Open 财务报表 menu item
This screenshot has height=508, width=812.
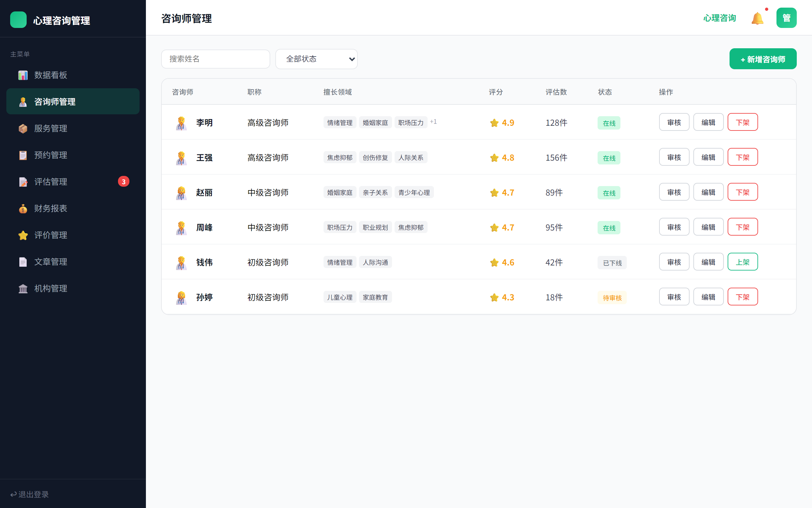tap(73, 208)
